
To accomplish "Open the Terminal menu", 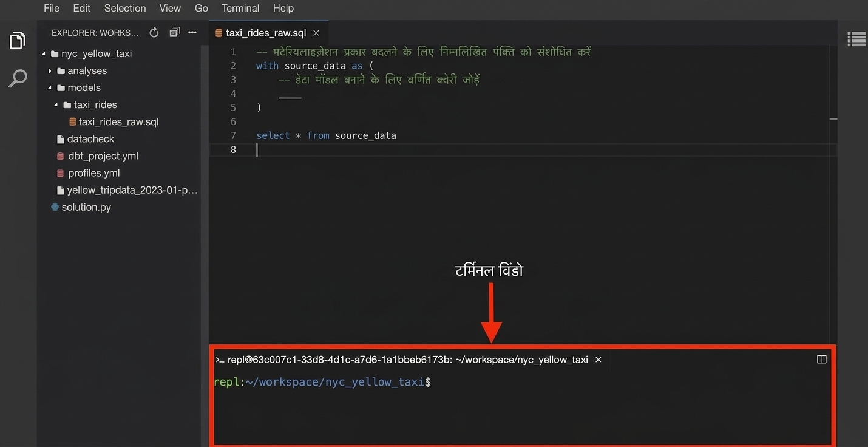I will click(x=240, y=8).
